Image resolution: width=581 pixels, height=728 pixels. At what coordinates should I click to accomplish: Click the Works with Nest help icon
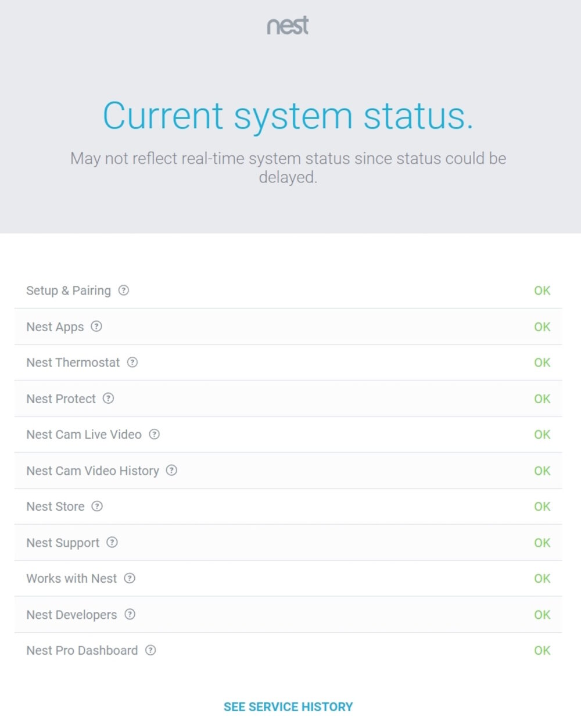pyautogui.click(x=129, y=579)
